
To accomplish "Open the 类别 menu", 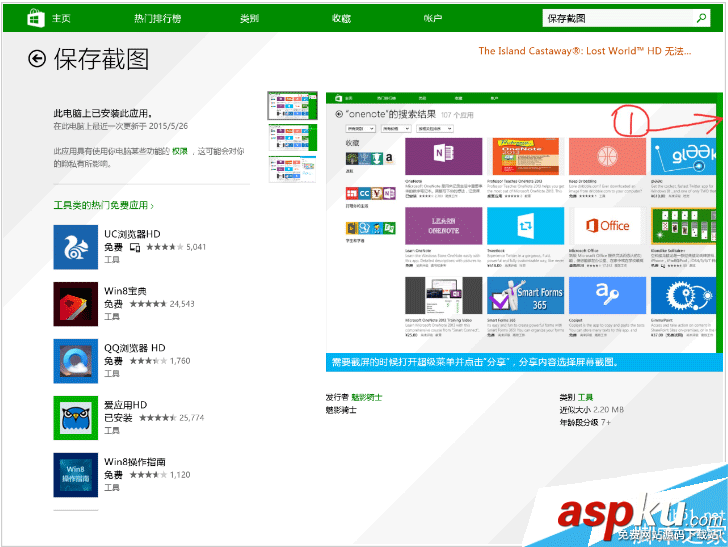I will [x=249, y=18].
